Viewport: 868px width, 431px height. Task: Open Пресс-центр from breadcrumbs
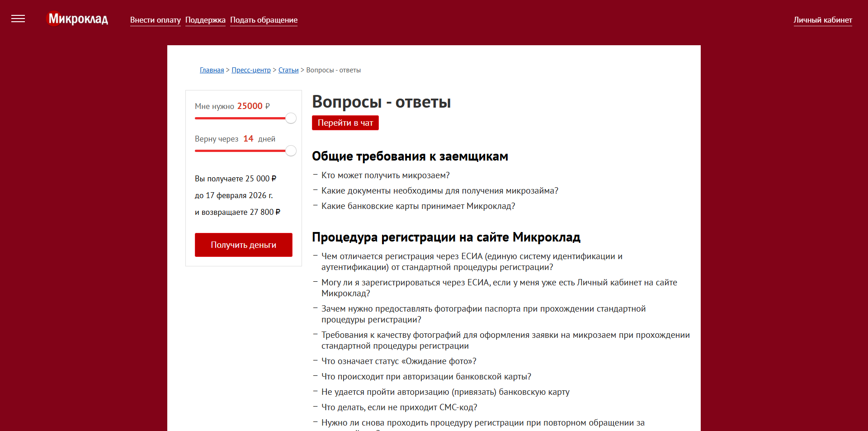point(250,70)
